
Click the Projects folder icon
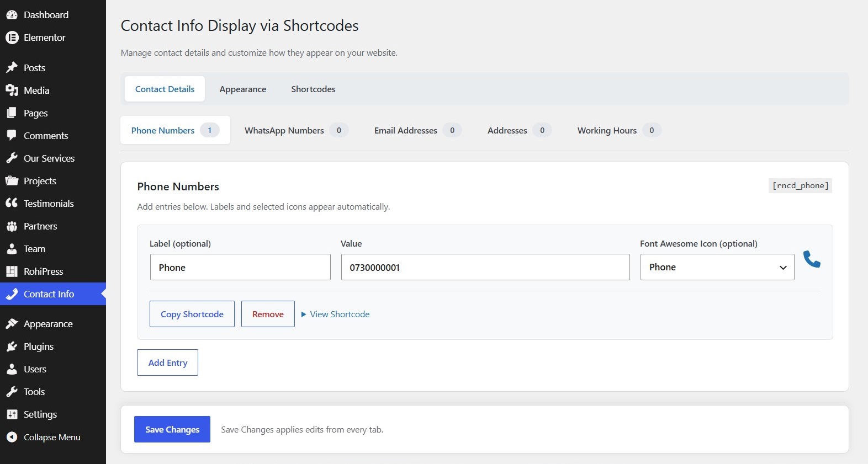tap(12, 181)
